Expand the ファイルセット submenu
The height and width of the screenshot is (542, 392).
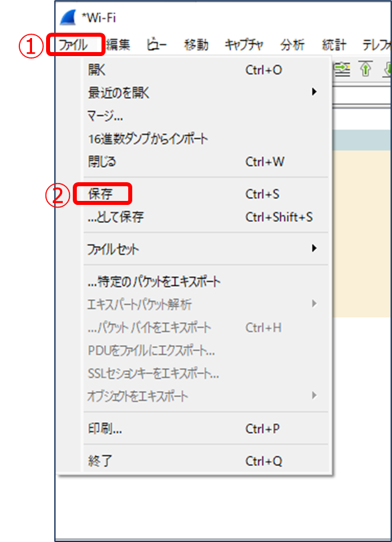coord(206,249)
